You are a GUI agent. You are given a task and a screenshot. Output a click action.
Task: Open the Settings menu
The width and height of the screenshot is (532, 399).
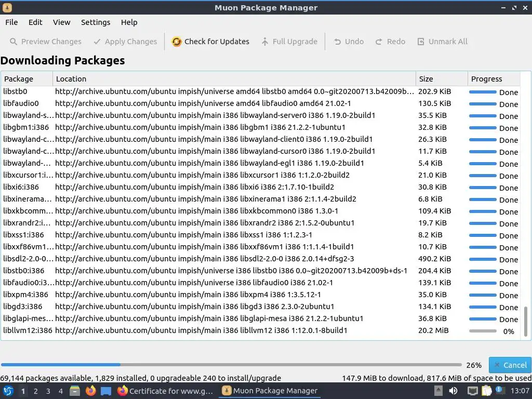tap(96, 22)
